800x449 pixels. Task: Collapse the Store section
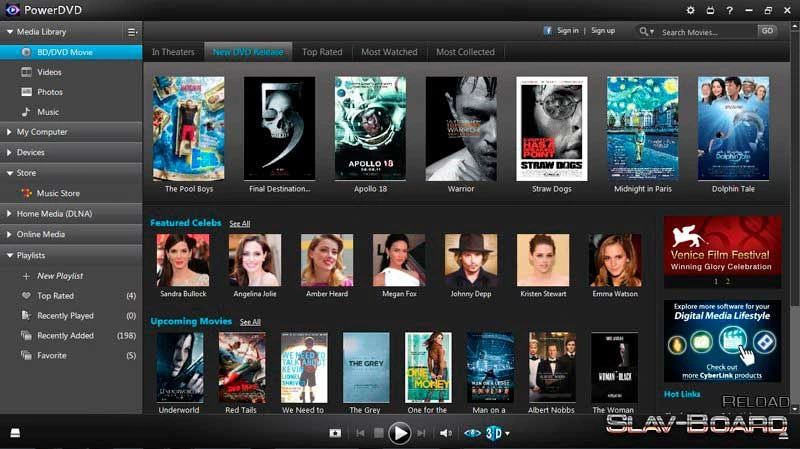coord(10,173)
